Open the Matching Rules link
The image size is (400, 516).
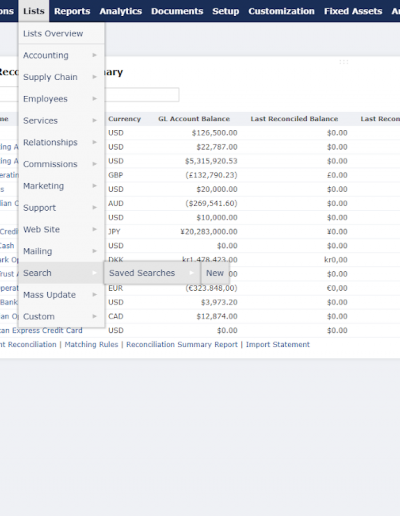[x=91, y=344]
